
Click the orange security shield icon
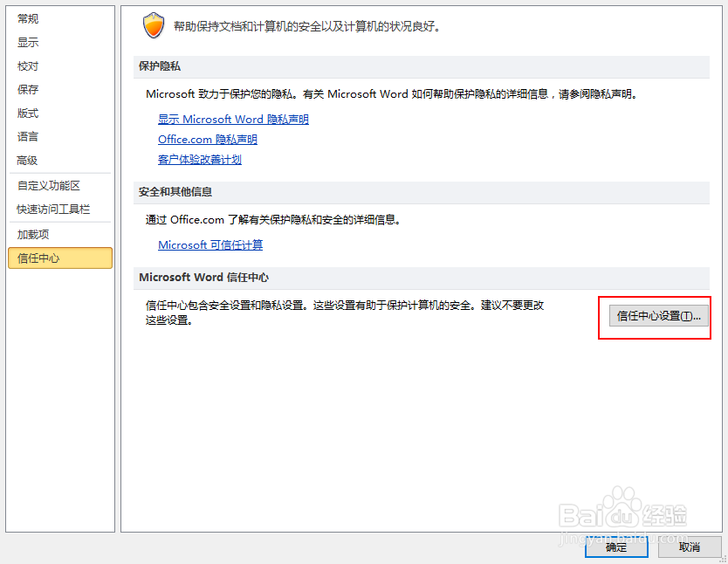pos(154,25)
